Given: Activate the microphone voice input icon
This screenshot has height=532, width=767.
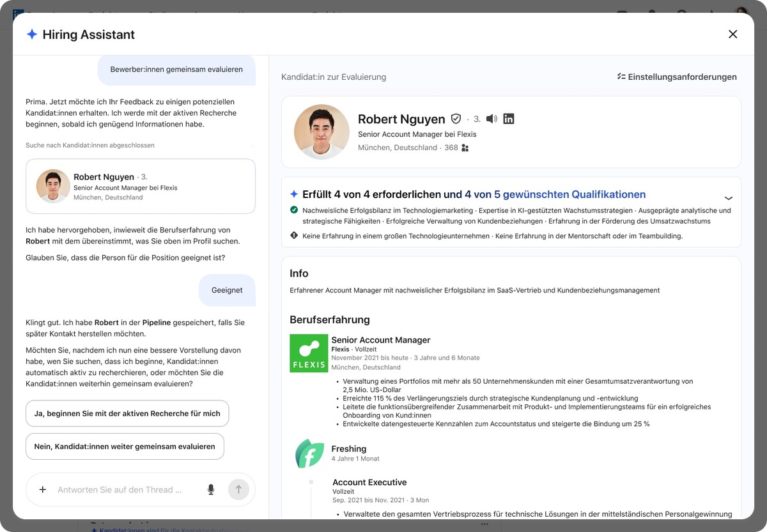Looking at the screenshot, I should click(x=211, y=490).
